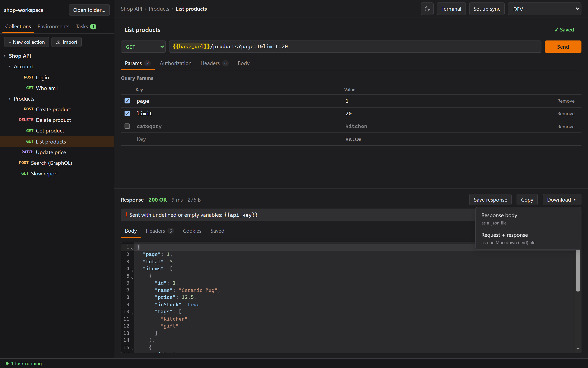Viewport: 588px width, 368px height.
Task: Click the Tasks count badge
Action: tap(93, 27)
